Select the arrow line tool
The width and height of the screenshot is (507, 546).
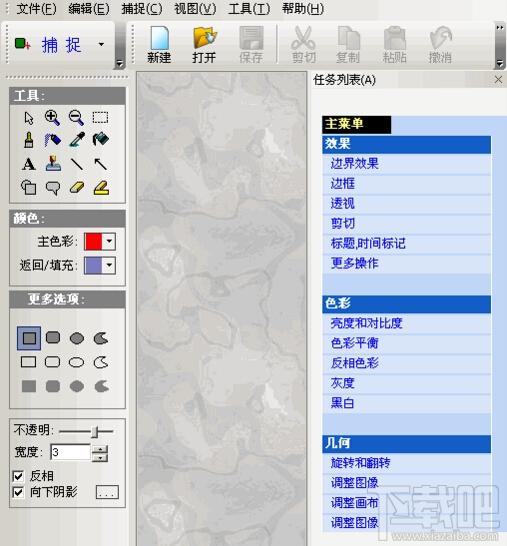[101, 164]
